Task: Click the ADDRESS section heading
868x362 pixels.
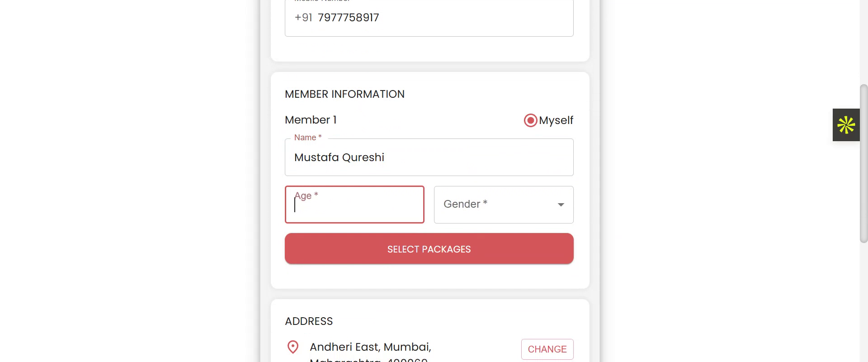Action: [309, 321]
